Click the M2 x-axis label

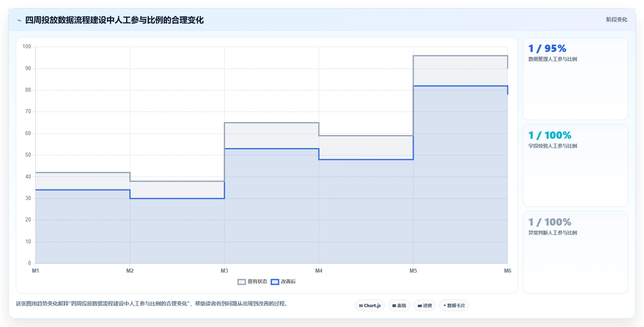130,271
